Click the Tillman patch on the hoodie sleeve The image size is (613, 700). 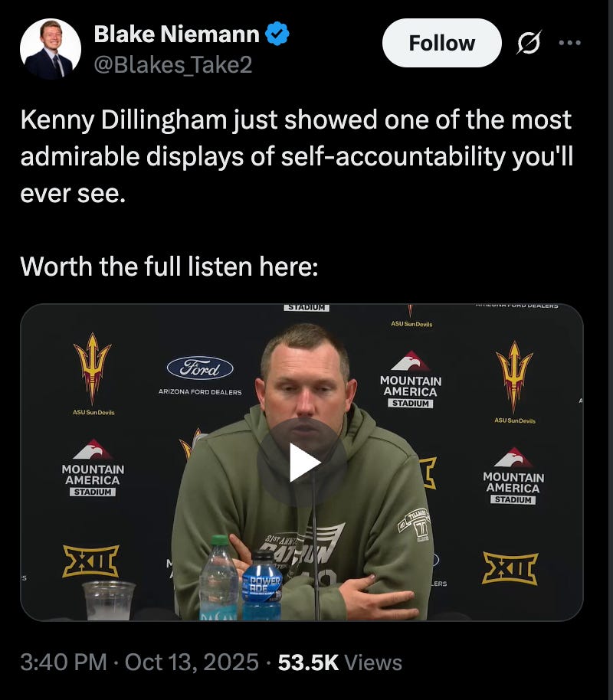point(415,524)
